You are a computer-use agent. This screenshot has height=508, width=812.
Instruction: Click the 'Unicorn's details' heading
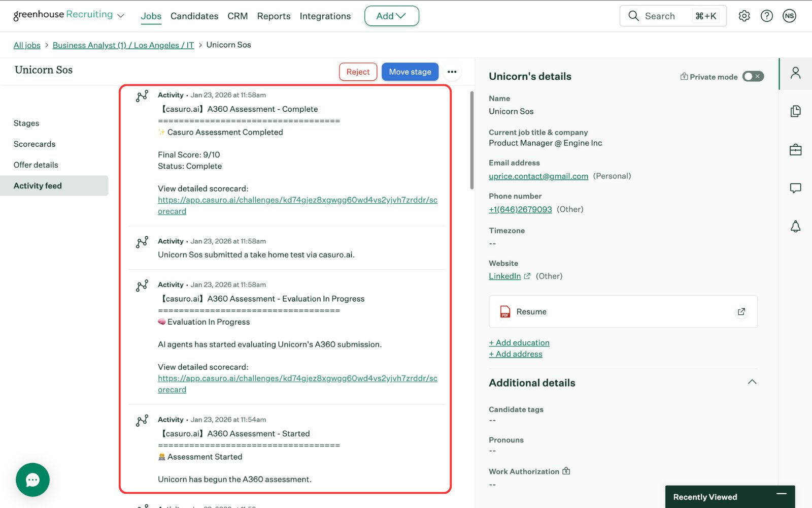(x=530, y=76)
